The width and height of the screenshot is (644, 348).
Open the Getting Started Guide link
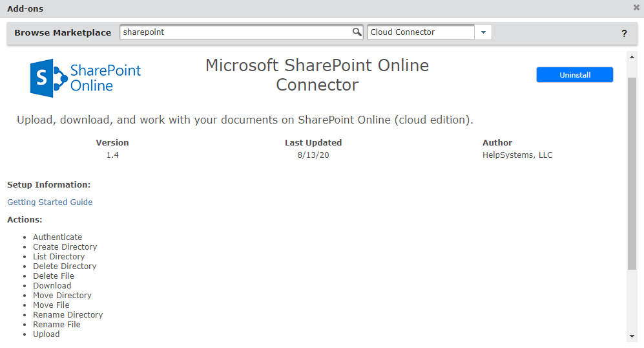(x=50, y=202)
